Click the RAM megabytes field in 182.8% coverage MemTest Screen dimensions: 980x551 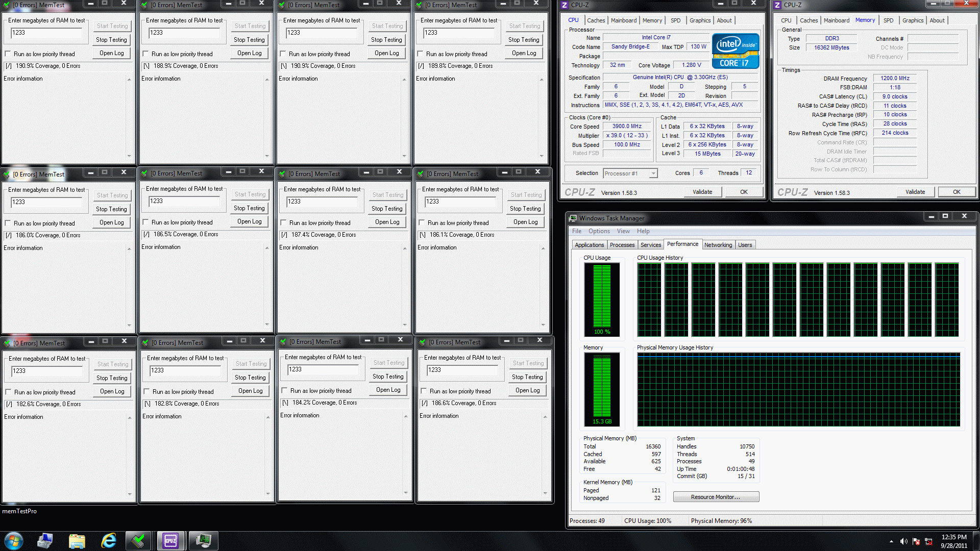coord(185,370)
